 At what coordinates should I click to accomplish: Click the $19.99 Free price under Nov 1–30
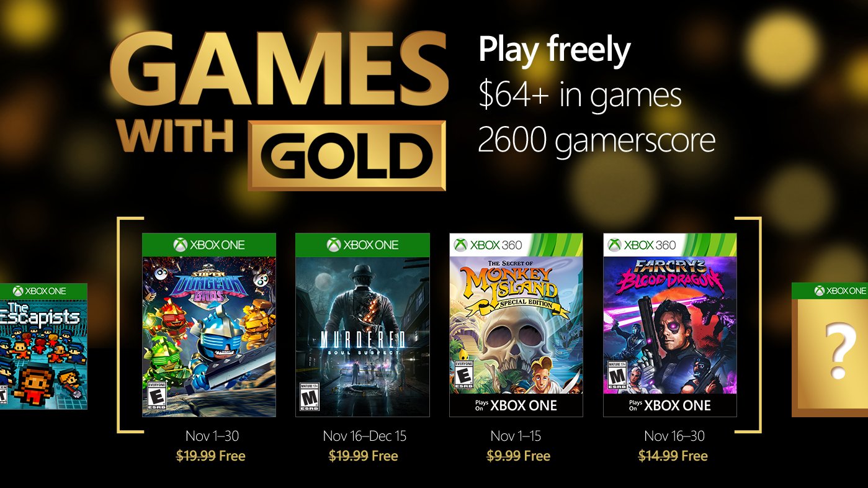[x=211, y=456]
